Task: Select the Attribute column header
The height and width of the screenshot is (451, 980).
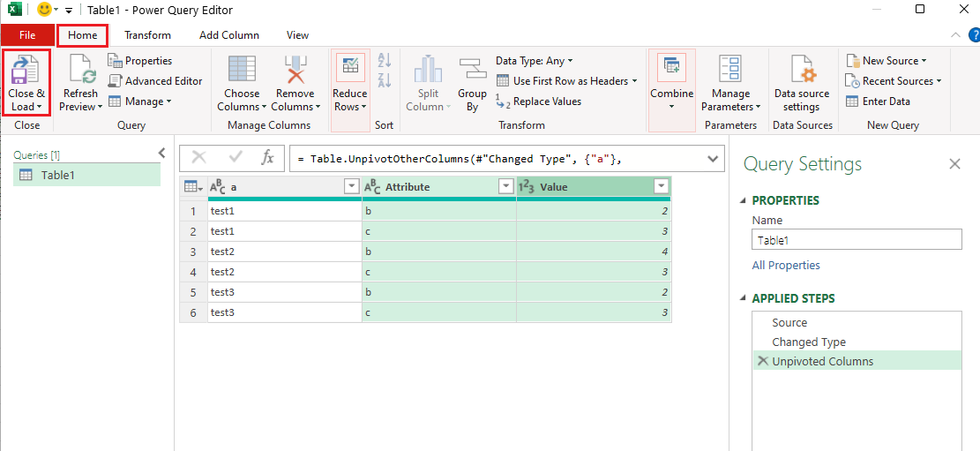Action: (438, 186)
